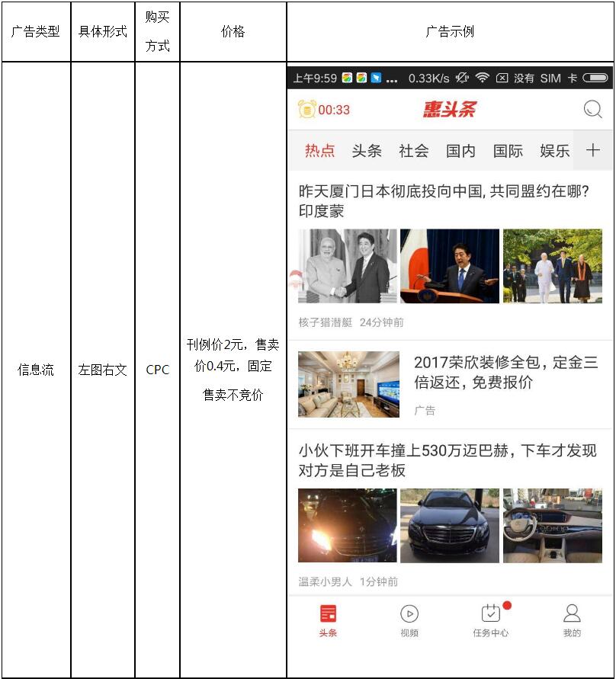The height and width of the screenshot is (679, 616).
Task: Open the 娱乐 category tab
Action: click(x=554, y=151)
